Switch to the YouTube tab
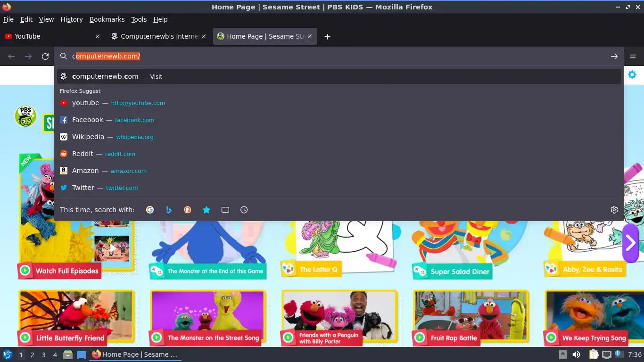The width and height of the screenshot is (644, 362). click(x=52, y=36)
